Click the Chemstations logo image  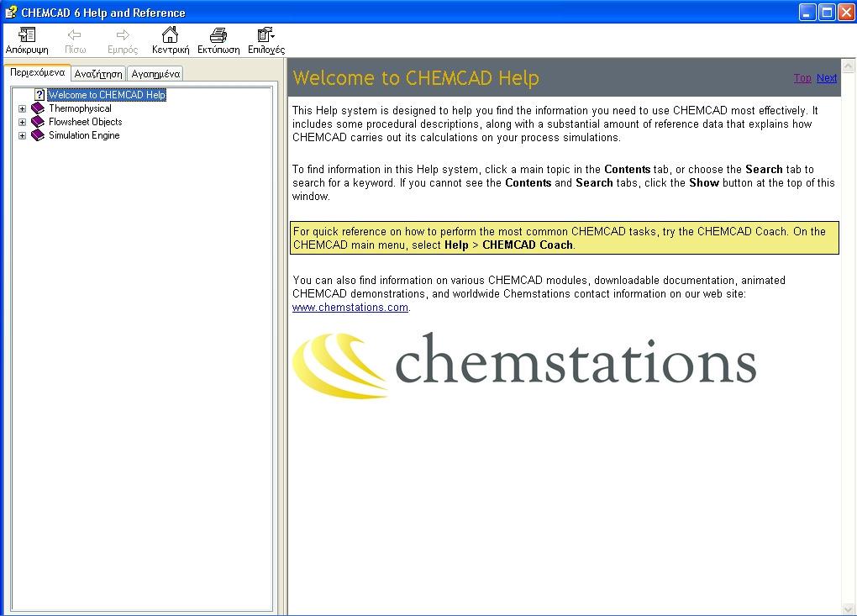pos(524,365)
